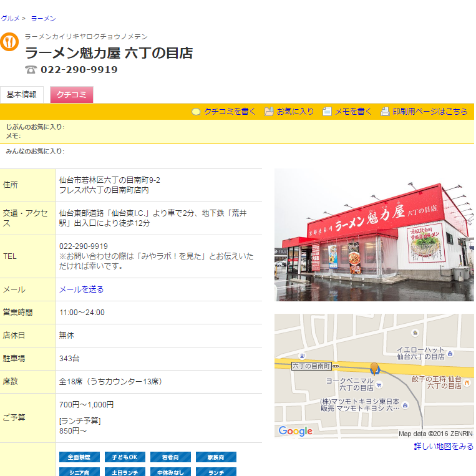Click the マツモトキヨシ shop marker on map

(x=405, y=406)
